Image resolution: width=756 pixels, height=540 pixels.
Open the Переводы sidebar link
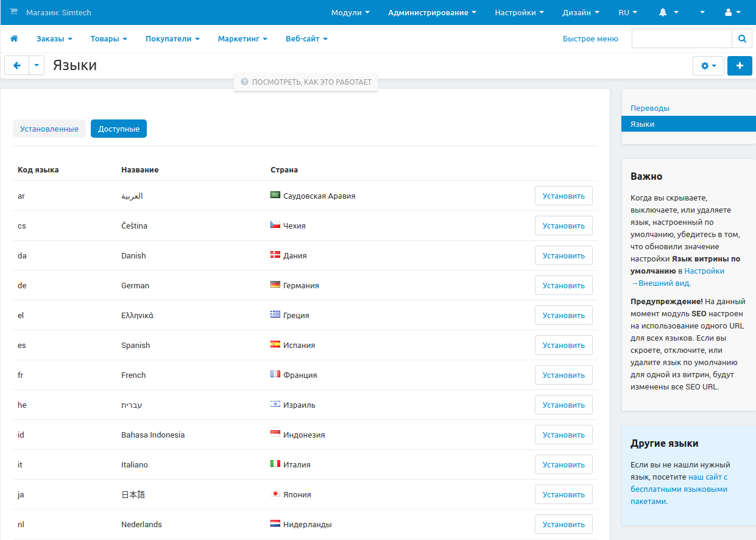[x=650, y=108]
